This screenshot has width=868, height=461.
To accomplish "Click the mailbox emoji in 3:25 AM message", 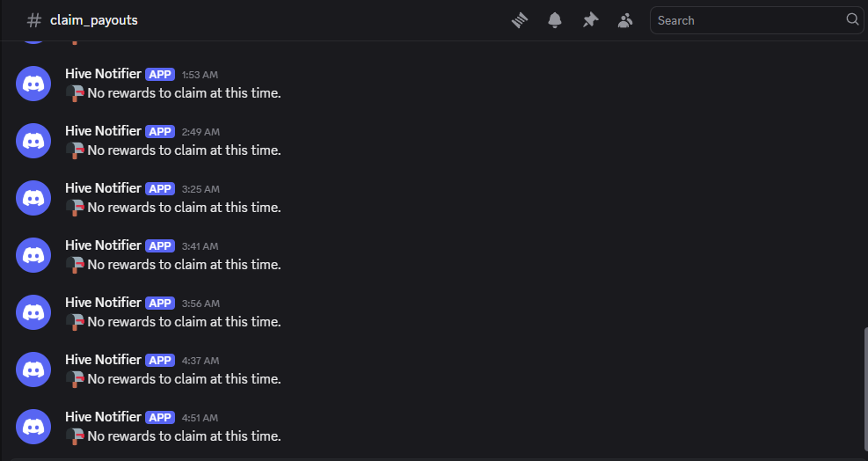I will (75, 208).
